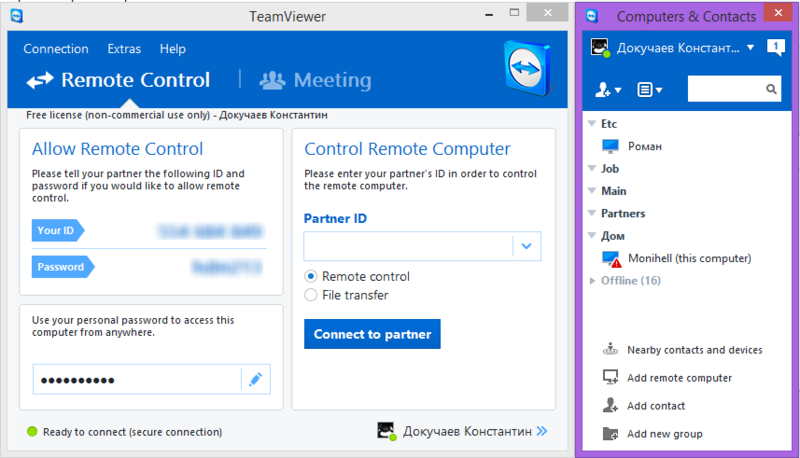Click the Monihell computer warning icon
The height and width of the screenshot is (458, 800).
[611, 259]
